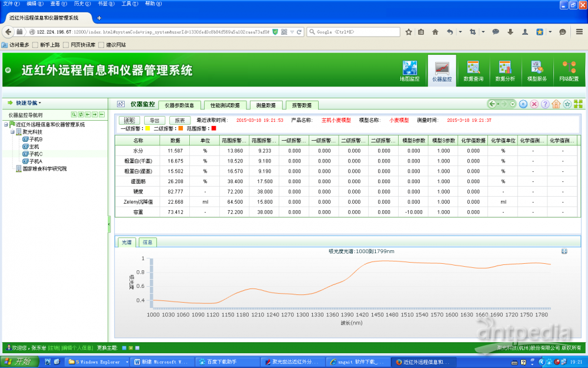Open the 数据查询 data query module

[473, 71]
